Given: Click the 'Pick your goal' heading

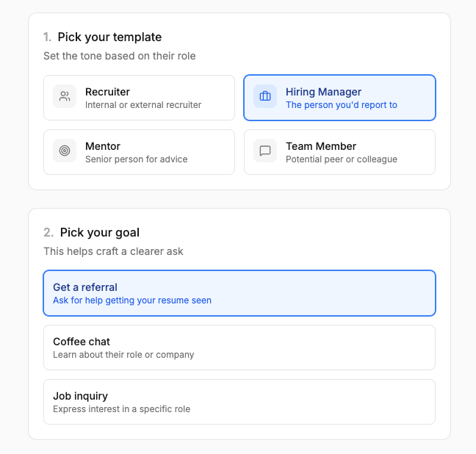Looking at the screenshot, I should pos(99,232).
